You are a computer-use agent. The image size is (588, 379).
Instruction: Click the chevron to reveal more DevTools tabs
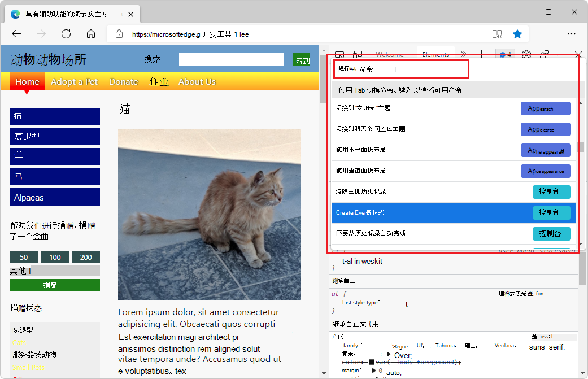point(463,54)
